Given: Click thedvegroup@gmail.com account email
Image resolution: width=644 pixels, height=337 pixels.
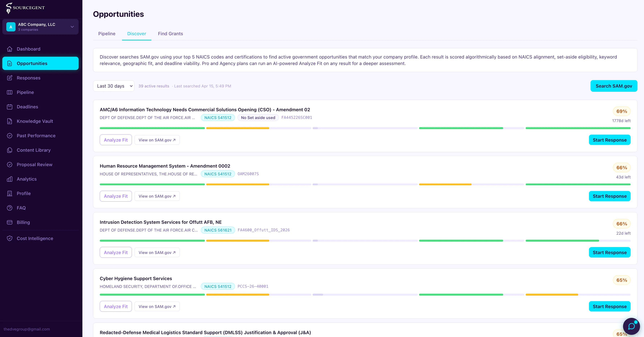Looking at the screenshot, I should [x=27, y=329].
